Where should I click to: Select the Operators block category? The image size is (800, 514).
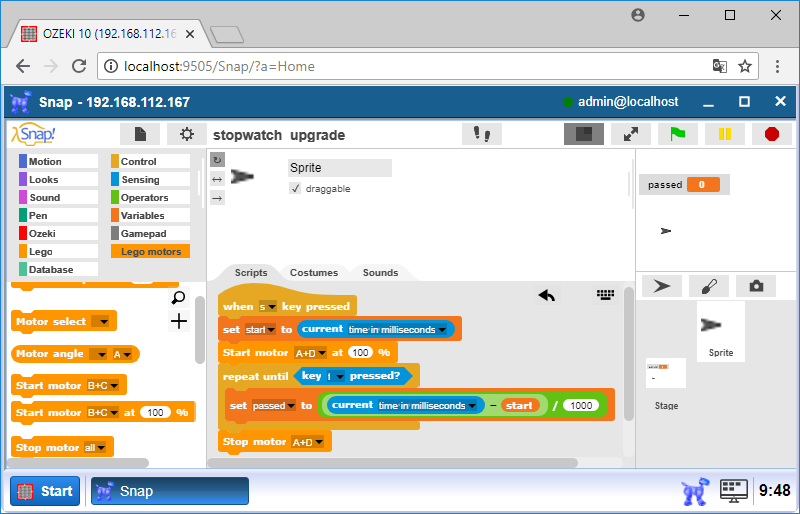point(151,198)
